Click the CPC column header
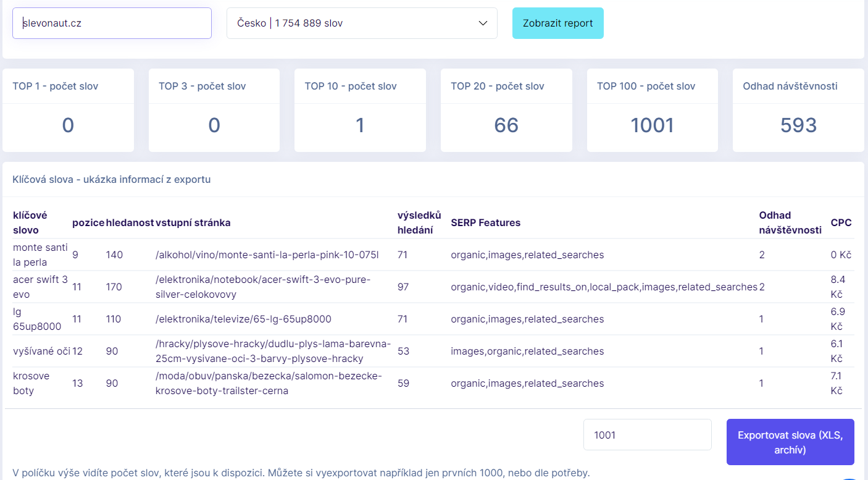The height and width of the screenshot is (480, 868). 841,222
